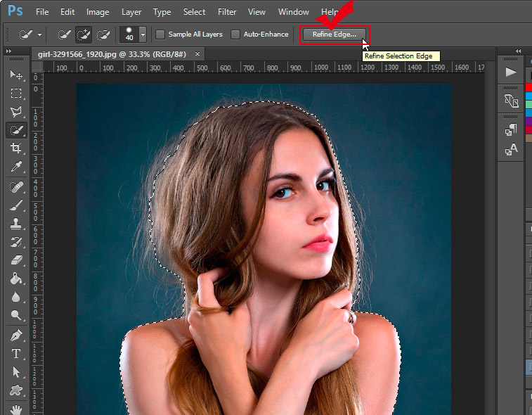Click the Photoshop Ps logo

click(15, 11)
